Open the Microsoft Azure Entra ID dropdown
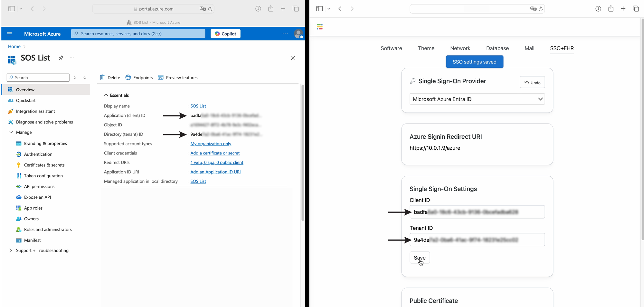This screenshot has height=307, width=644. (477, 99)
